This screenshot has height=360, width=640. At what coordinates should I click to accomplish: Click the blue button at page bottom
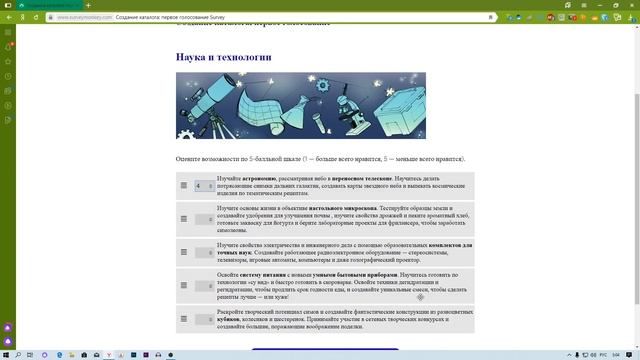coord(325,349)
